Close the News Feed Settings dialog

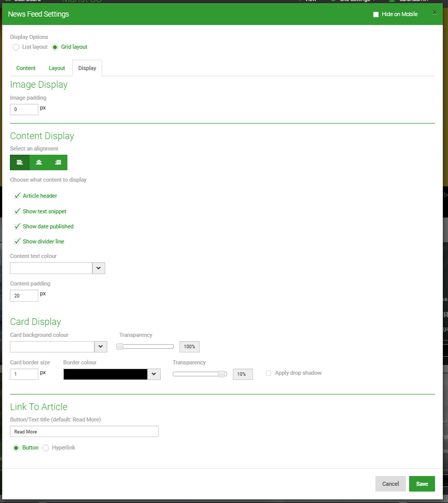pos(435,13)
